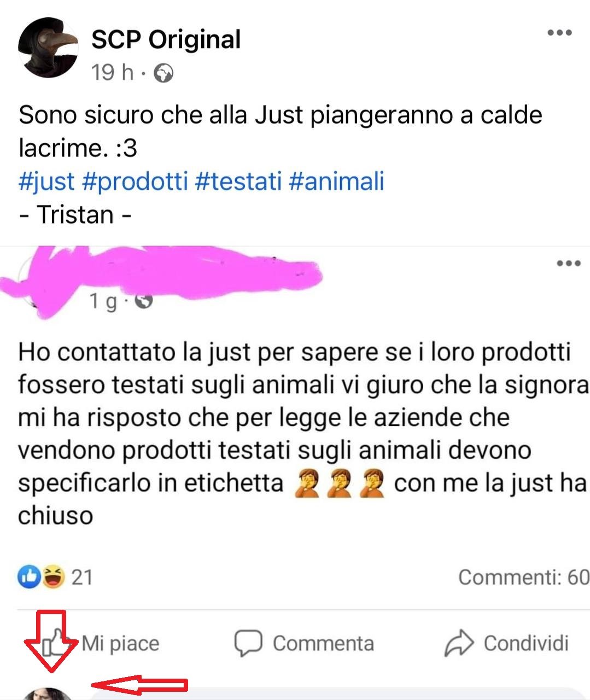This screenshot has height=700, width=590.
Task: Click the 1 g shared post timestamp
Action: (x=103, y=301)
